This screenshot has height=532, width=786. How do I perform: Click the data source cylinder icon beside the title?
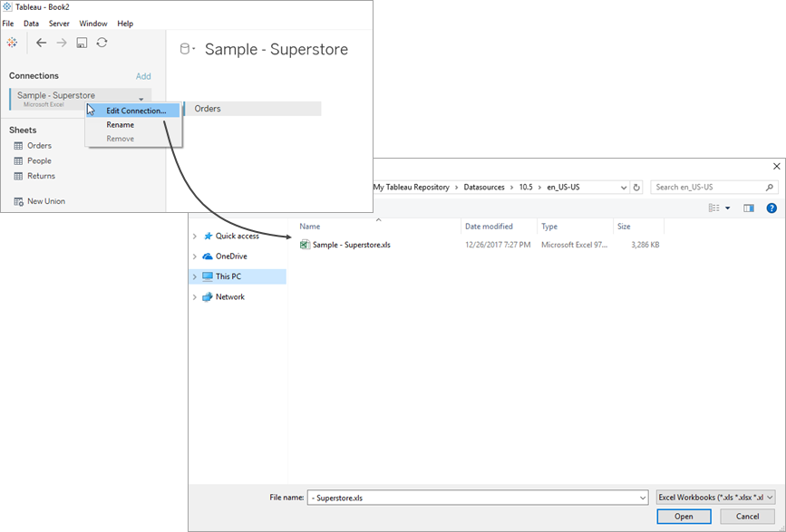pyautogui.click(x=185, y=49)
